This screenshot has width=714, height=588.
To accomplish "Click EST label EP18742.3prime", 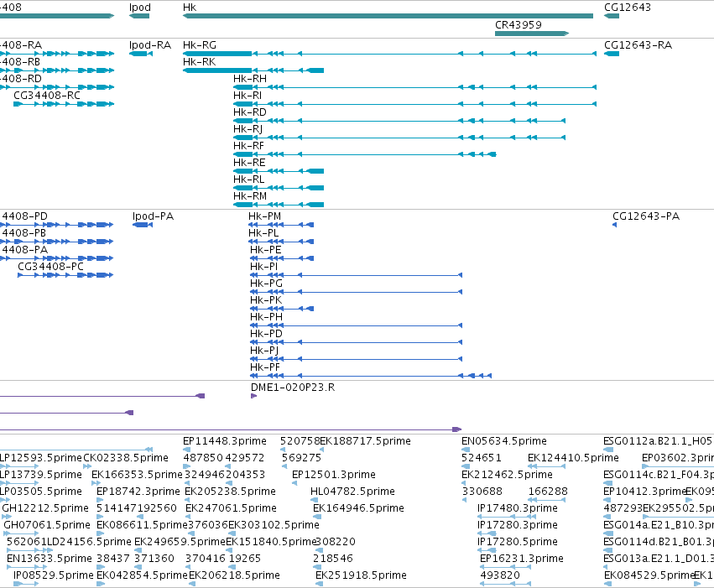I will click(138, 492).
